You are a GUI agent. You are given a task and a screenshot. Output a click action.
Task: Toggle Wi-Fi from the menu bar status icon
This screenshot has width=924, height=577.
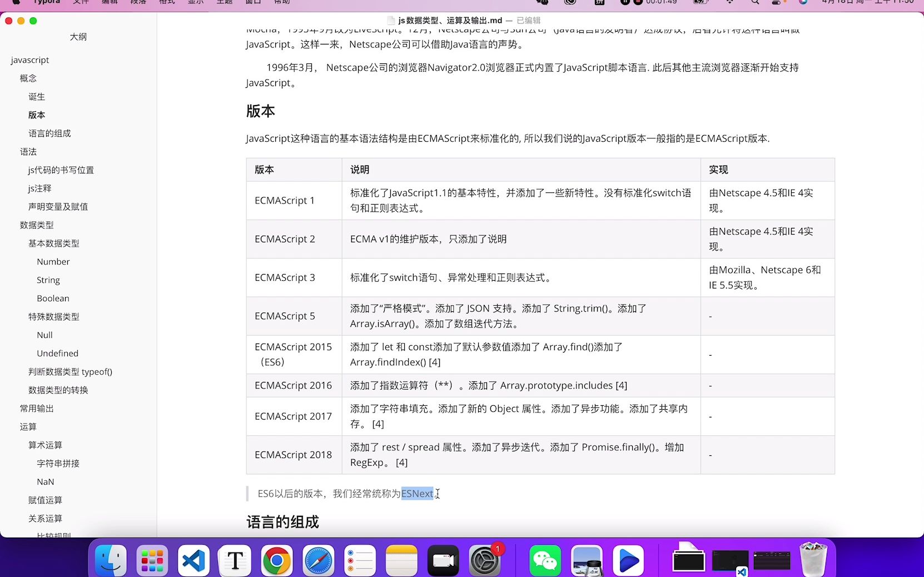[x=729, y=2]
